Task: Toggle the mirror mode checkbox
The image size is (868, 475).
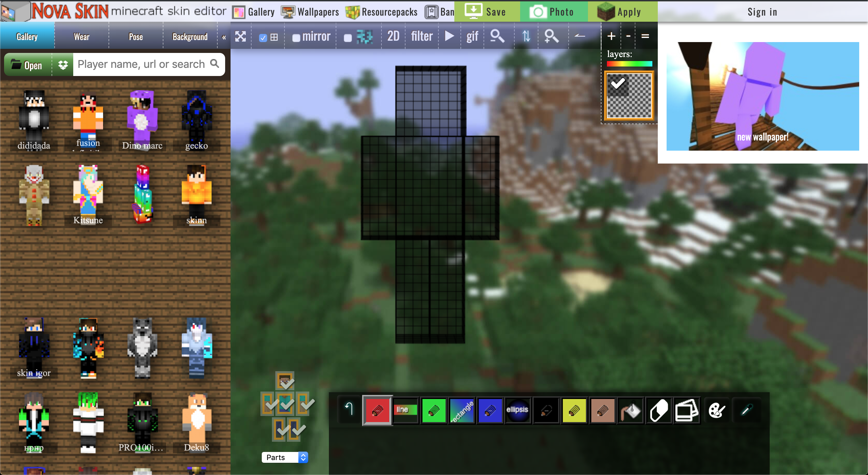Action: coord(295,37)
